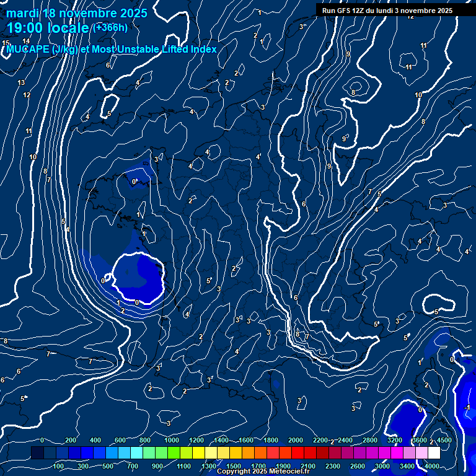Click the darkest navy swatch at the legend's start
The height and width of the screenshot is (476, 476).
tap(37, 452)
